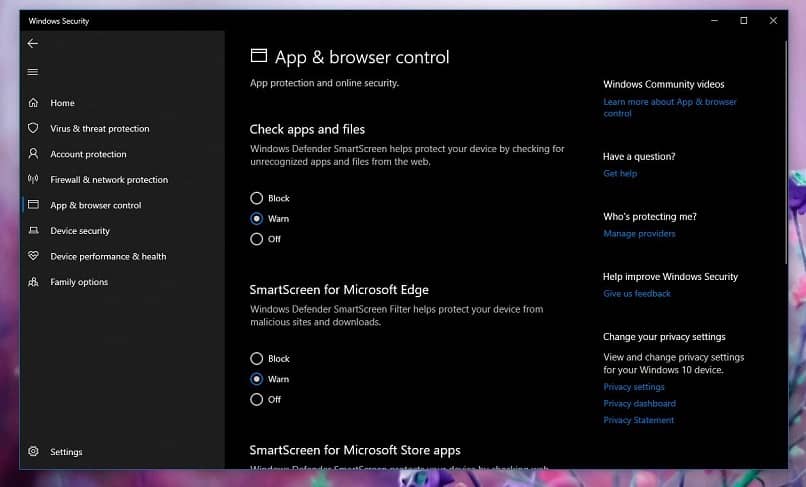Click the Give us feedback link
Image resolution: width=806 pixels, height=487 pixels.
637,294
